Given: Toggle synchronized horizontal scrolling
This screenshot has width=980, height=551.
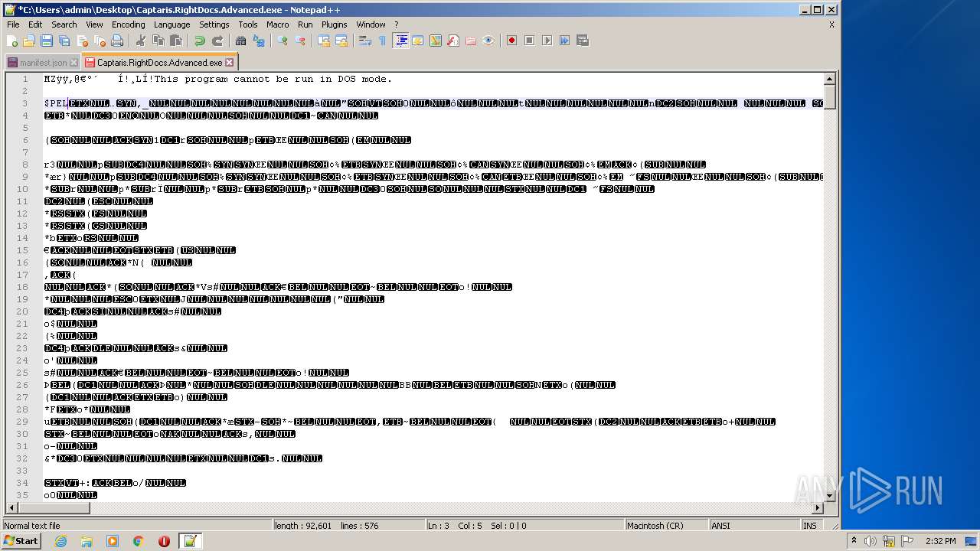Looking at the screenshot, I should coord(341,41).
